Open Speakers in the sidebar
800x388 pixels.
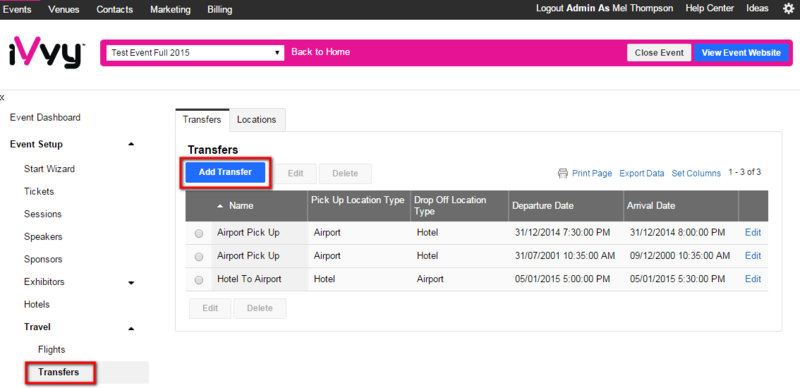43,237
